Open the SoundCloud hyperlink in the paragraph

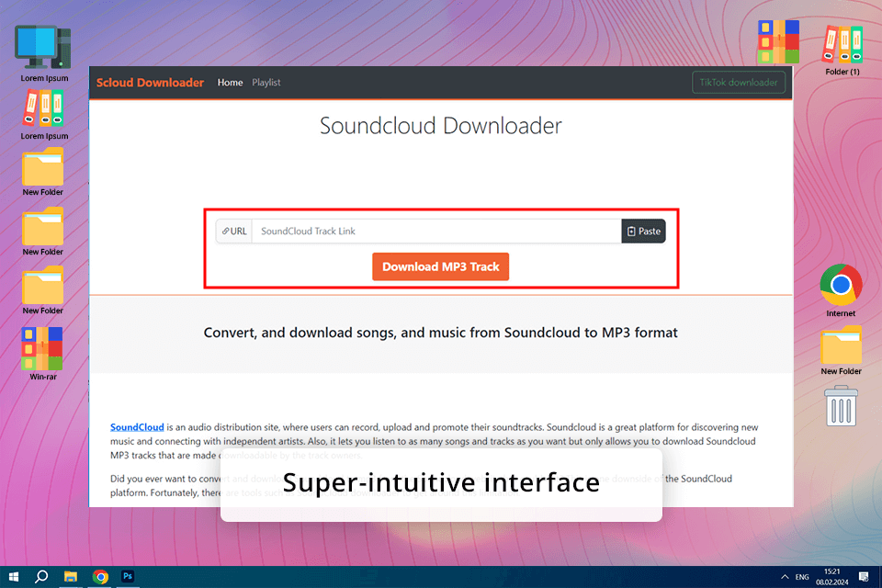coord(137,427)
